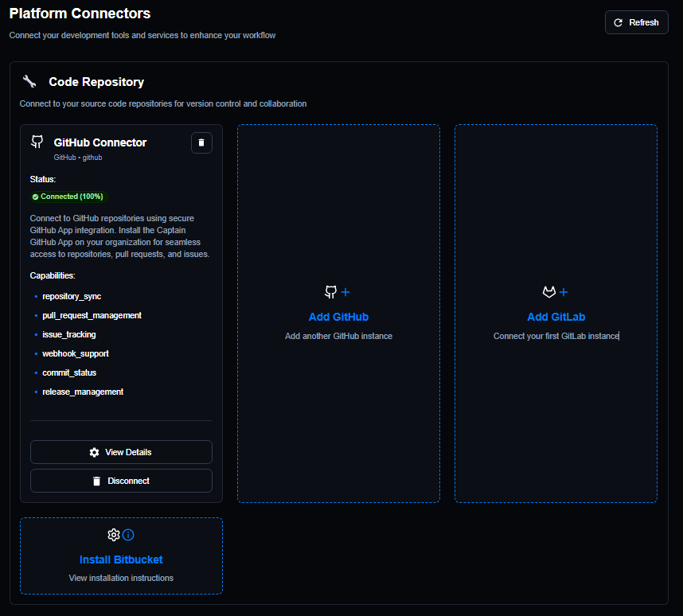Select the pull_request_management capability

pos(92,315)
